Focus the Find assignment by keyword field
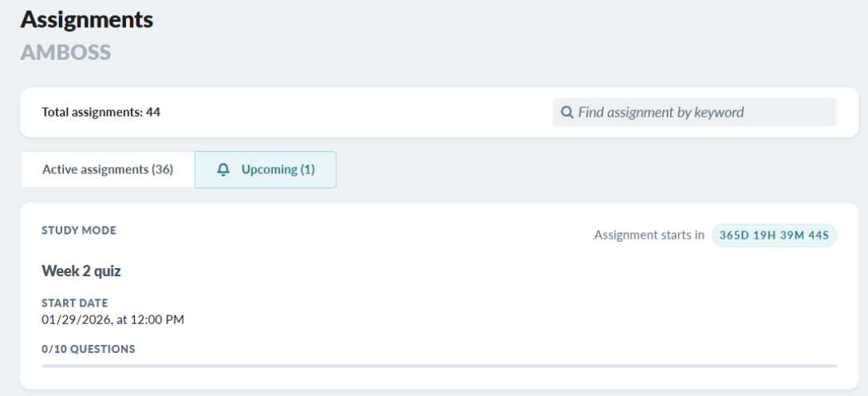This screenshot has height=396, width=868. click(x=695, y=113)
